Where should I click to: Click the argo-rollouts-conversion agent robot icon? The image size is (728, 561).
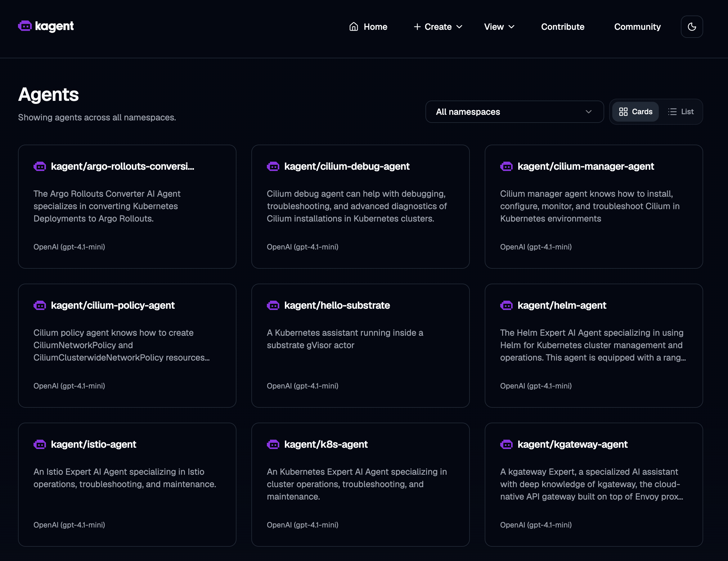[40, 166]
